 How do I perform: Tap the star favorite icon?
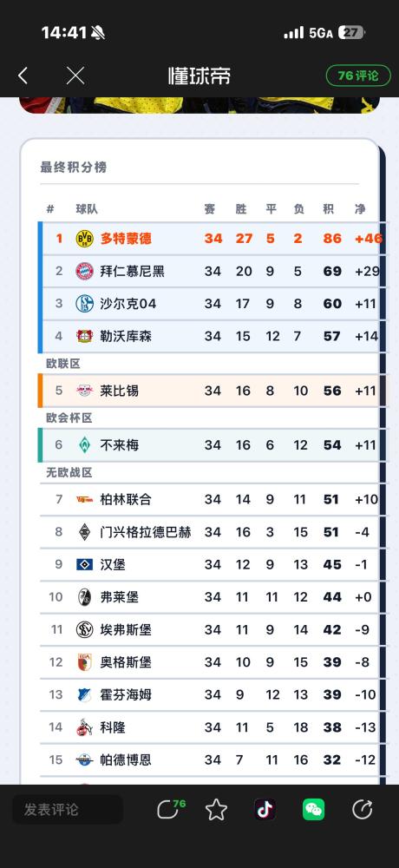point(216,810)
